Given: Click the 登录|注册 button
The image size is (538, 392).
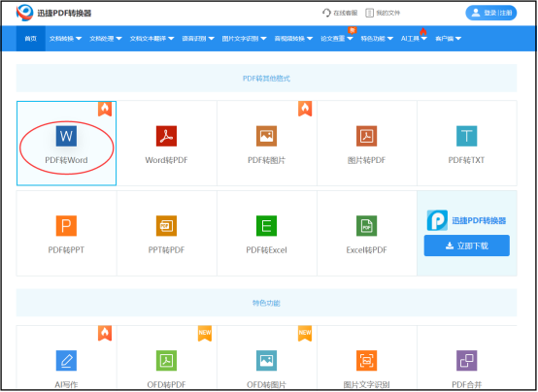Looking at the screenshot, I should (491, 13).
